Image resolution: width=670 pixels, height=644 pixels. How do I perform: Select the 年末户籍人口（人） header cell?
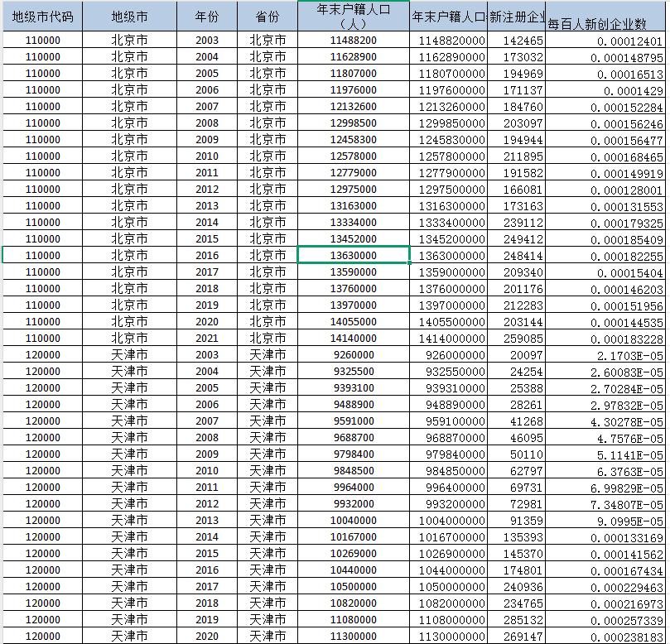click(x=354, y=17)
